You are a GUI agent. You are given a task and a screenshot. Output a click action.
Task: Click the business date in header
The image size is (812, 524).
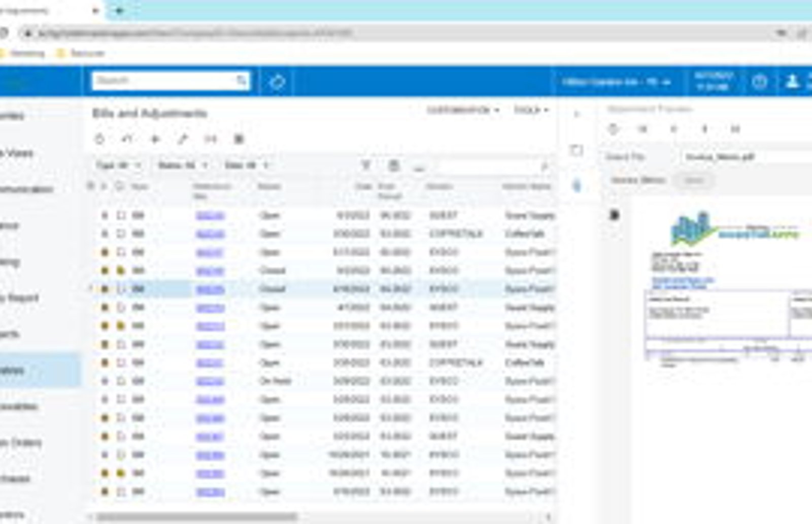pos(713,81)
